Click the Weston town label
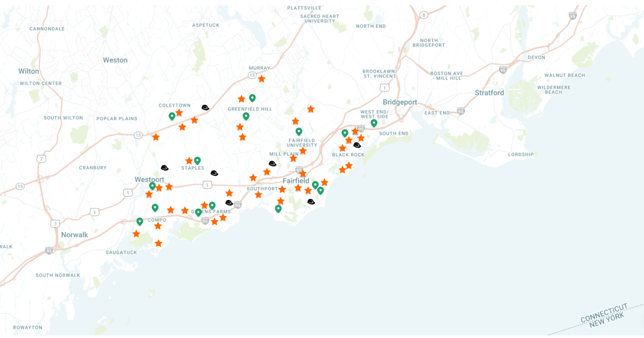 (115, 60)
